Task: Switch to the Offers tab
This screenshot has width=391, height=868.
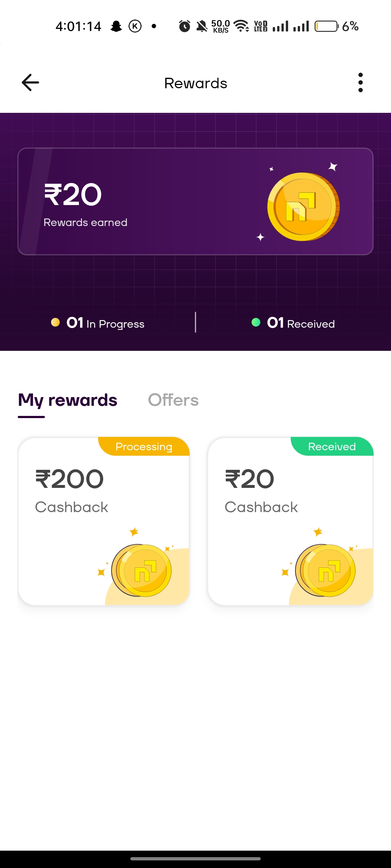Action: click(x=173, y=400)
